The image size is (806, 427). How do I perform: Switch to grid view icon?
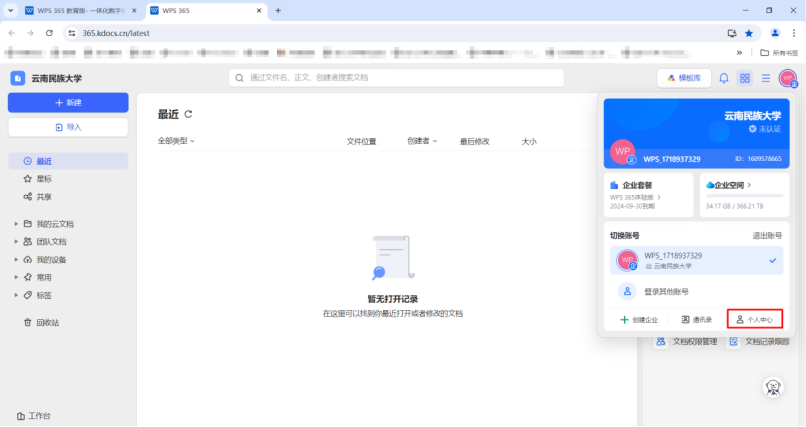click(745, 78)
